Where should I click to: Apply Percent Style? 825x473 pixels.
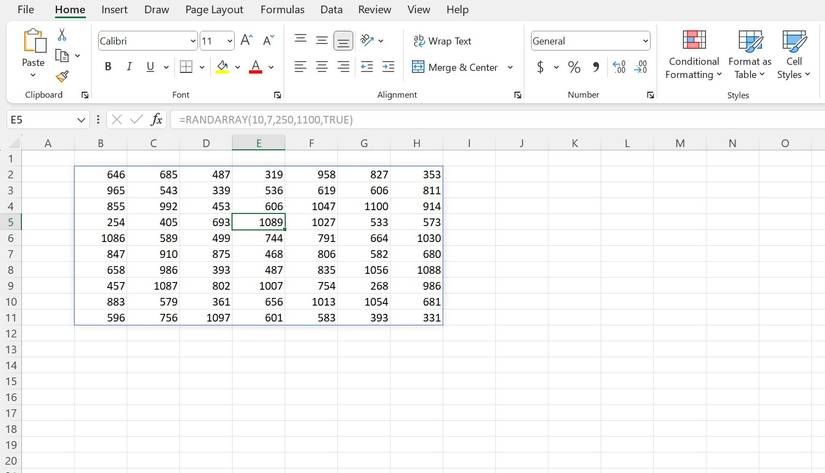(x=574, y=67)
